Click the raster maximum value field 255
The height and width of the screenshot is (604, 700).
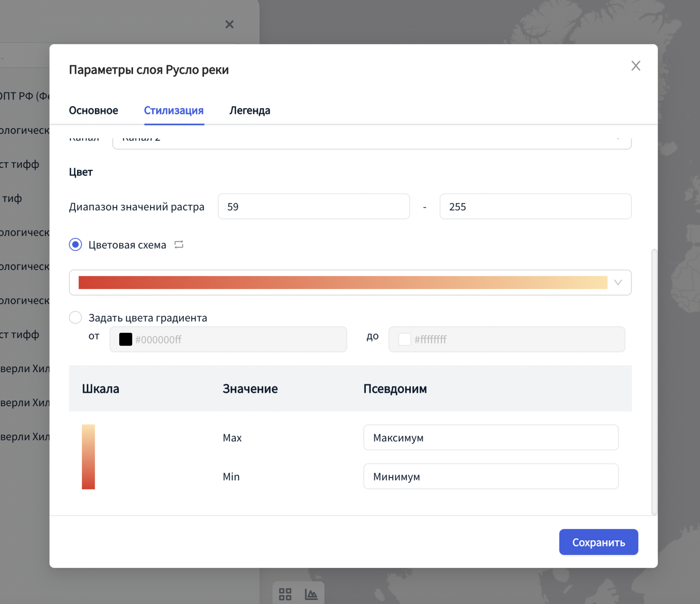tap(535, 207)
